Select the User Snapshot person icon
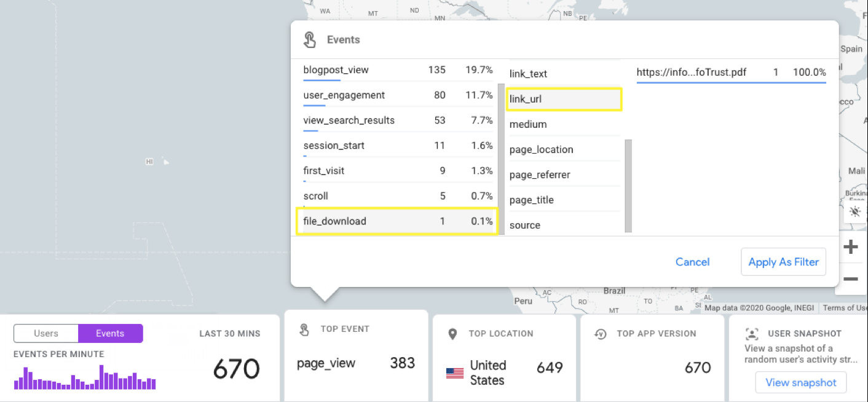This screenshot has width=868, height=402. point(751,334)
